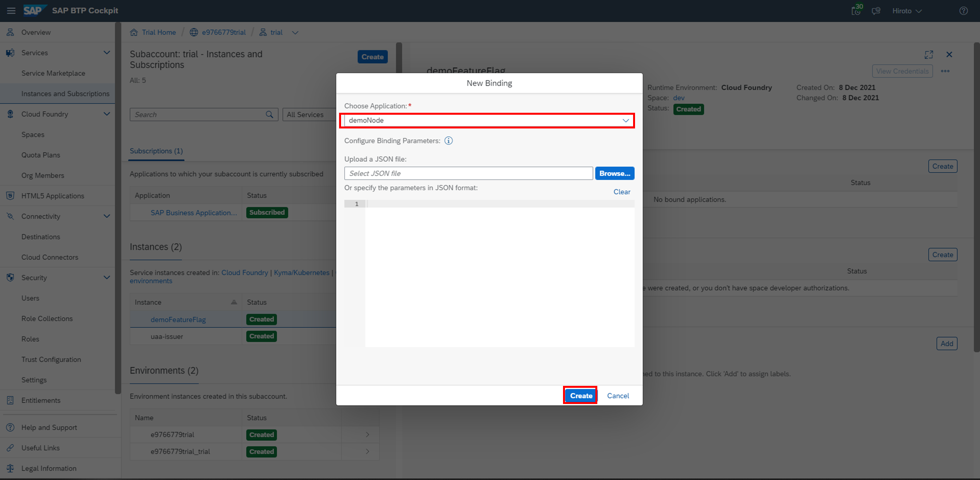
Task: Collapse the Cloud Foundry sidebar section
Action: click(106, 114)
